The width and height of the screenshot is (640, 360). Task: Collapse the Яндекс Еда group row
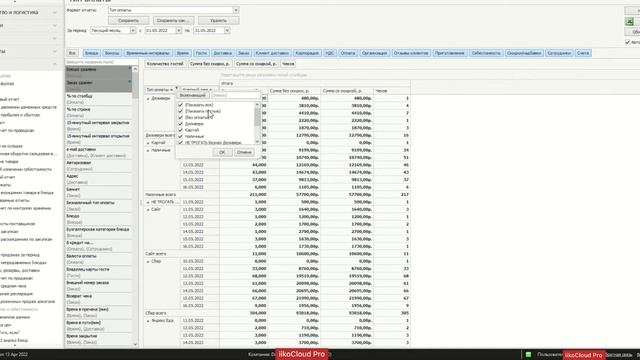click(148, 320)
